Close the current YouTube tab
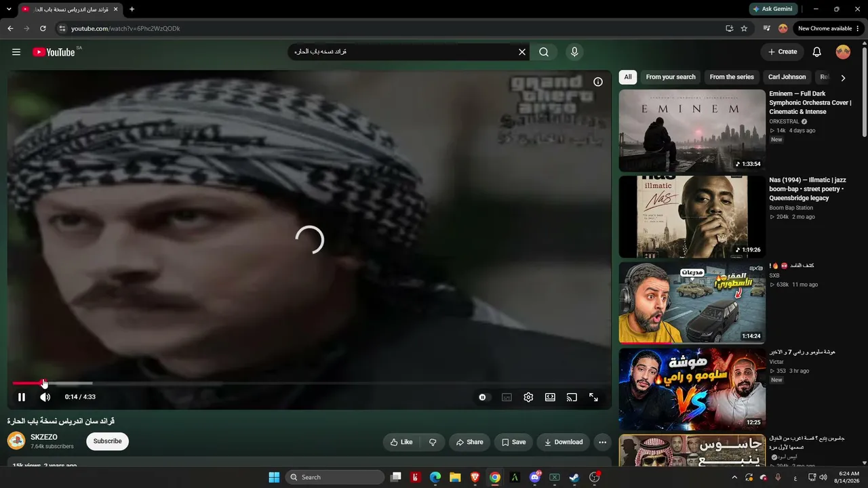The width and height of the screenshot is (868, 488). click(x=116, y=9)
